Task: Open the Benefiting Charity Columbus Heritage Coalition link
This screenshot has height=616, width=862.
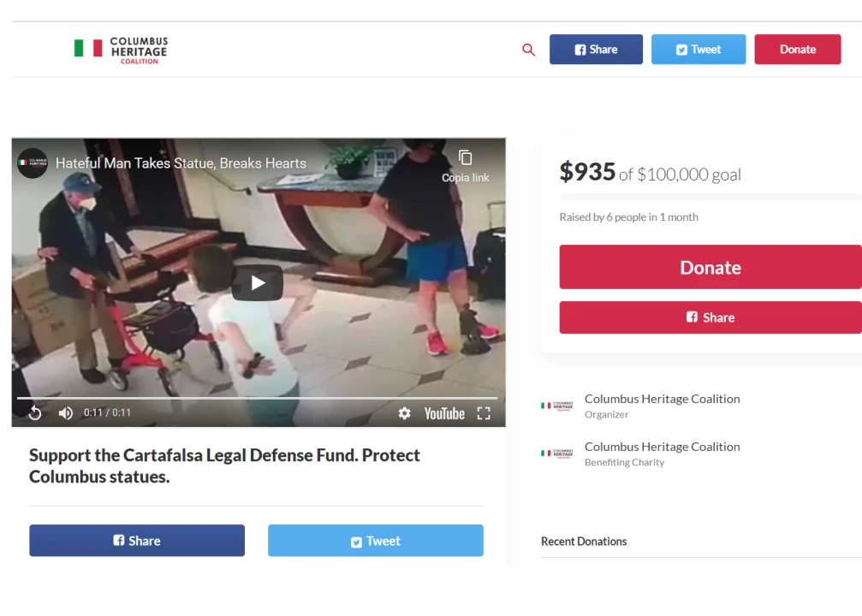Action: [662, 447]
